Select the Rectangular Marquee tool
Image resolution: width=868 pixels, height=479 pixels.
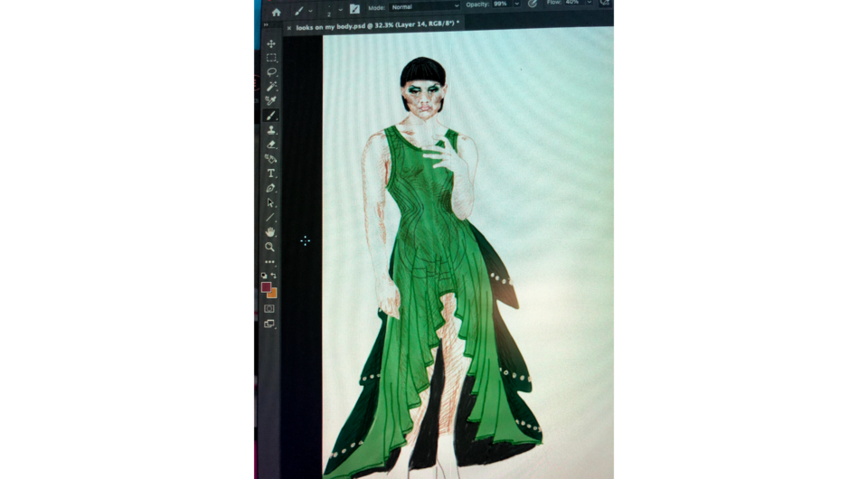pos(270,58)
